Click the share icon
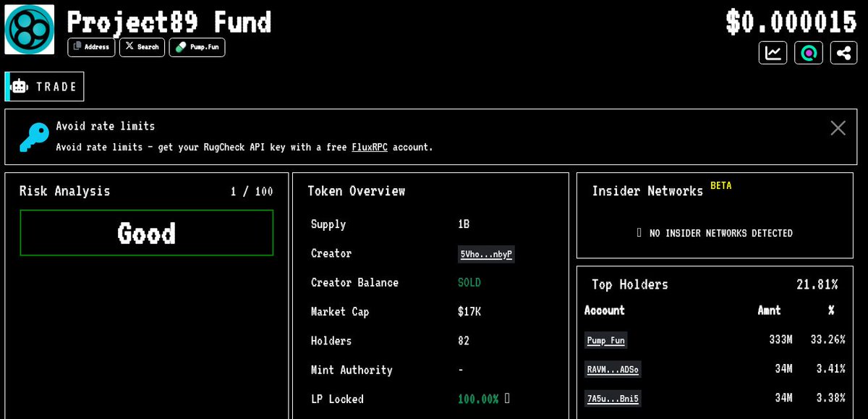The image size is (868, 419). 843,53
